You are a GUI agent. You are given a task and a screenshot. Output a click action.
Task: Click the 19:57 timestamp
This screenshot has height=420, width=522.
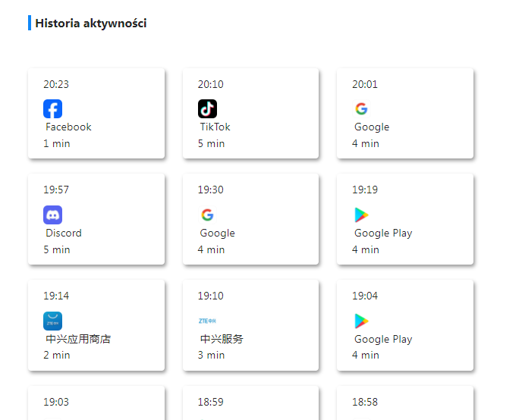tap(56, 190)
